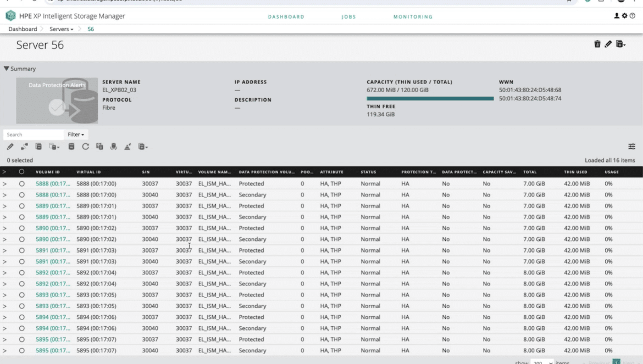Click into the Search field

pyautogui.click(x=34, y=135)
